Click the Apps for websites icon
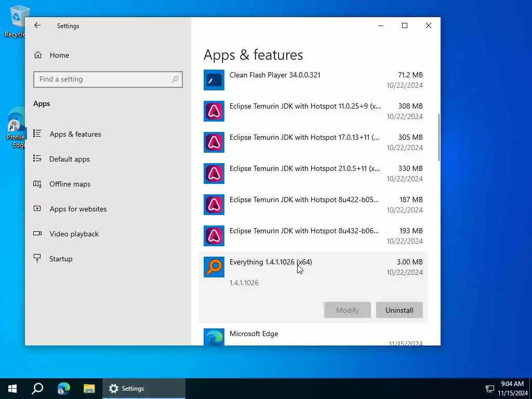Image resolution: width=532 pixels, height=399 pixels. pos(37,208)
